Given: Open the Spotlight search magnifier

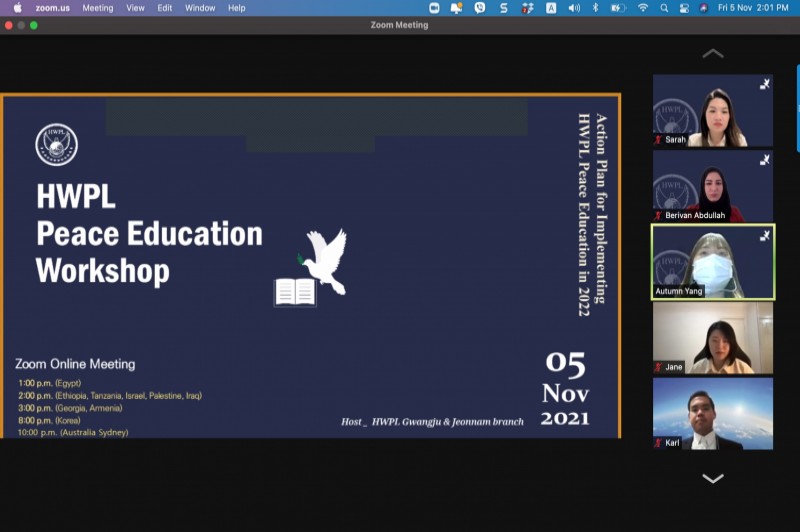Looking at the screenshot, I should [x=664, y=8].
